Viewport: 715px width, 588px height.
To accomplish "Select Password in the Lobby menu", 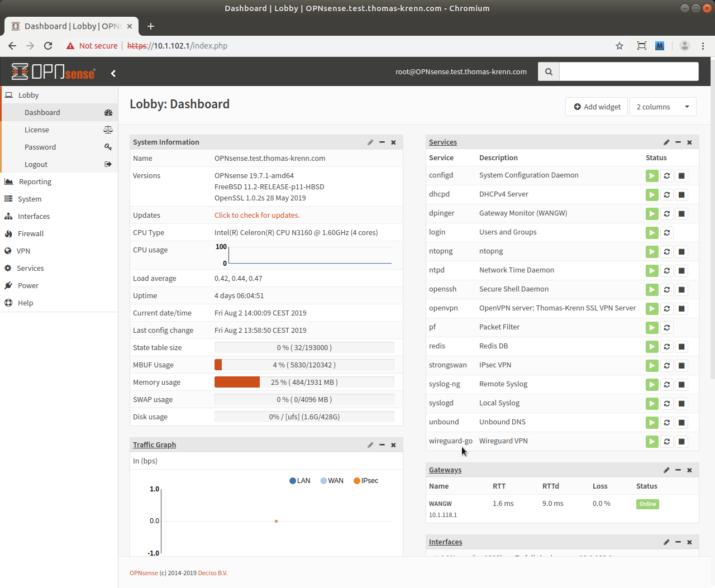I will point(40,147).
